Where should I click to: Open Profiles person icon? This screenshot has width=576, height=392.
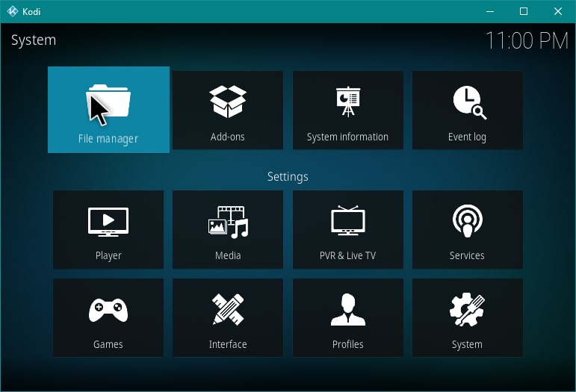click(x=348, y=309)
